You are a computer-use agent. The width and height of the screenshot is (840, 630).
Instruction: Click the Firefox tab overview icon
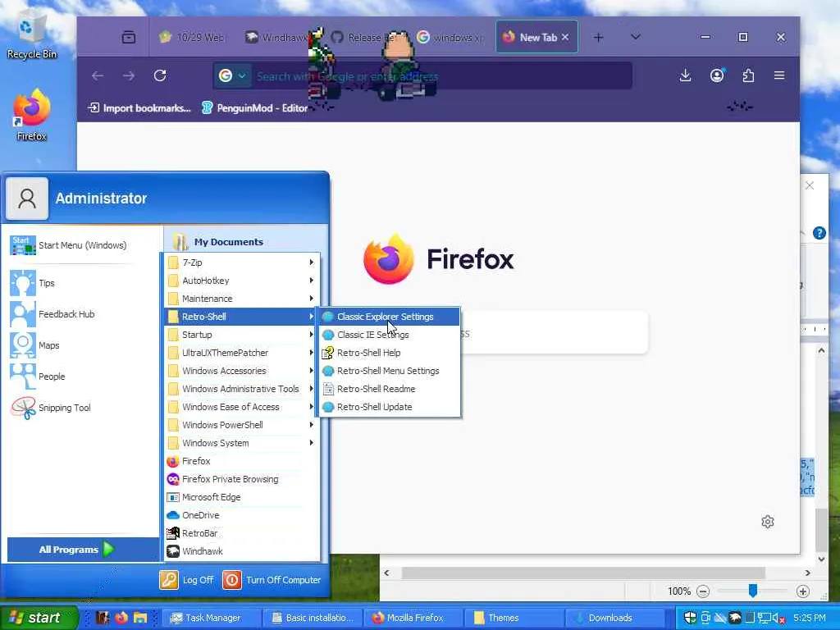129,38
